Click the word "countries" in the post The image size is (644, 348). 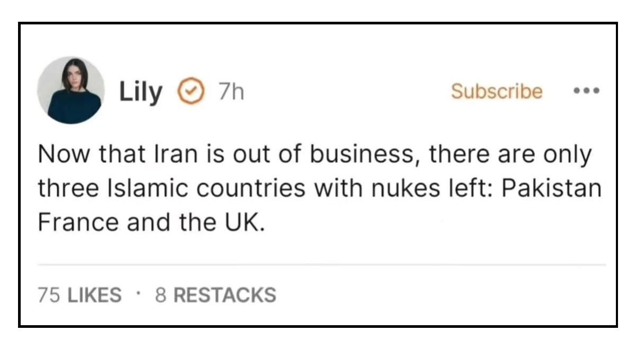point(241,189)
